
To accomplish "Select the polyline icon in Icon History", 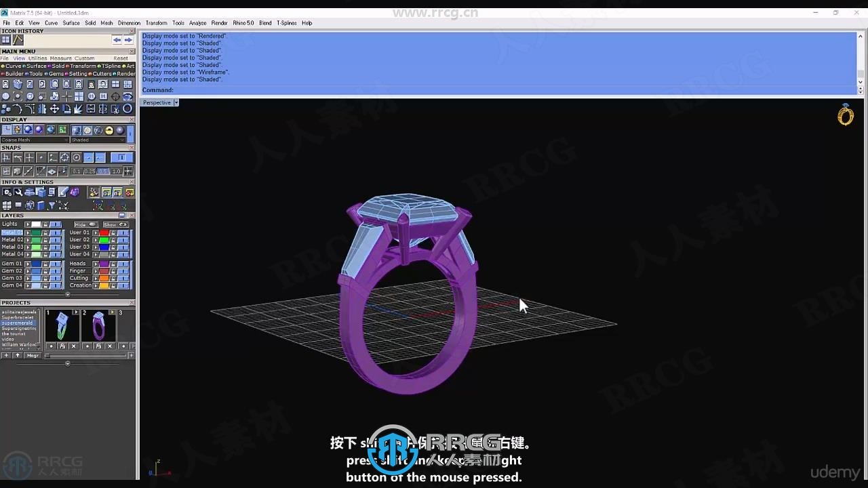I will 18,40.
